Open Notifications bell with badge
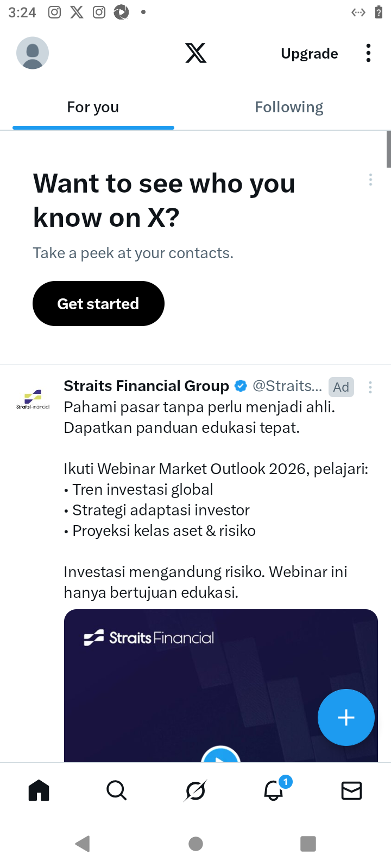 tap(274, 791)
